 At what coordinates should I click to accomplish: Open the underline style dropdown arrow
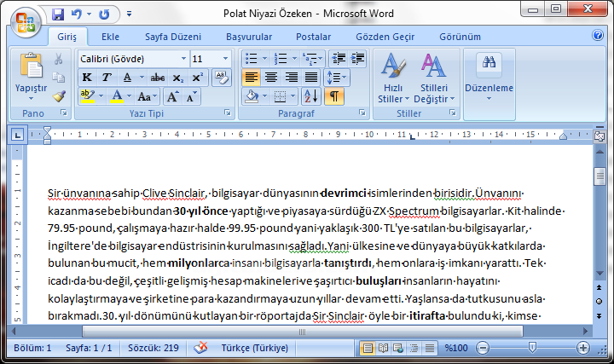coord(142,78)
